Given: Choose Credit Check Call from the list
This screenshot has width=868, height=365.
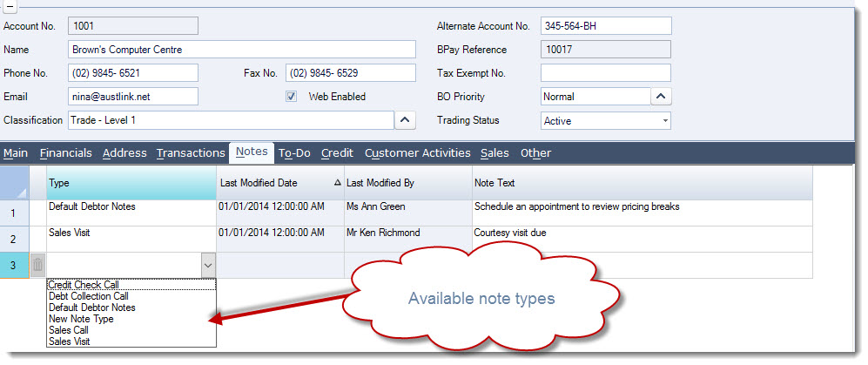Looking at the screenshot, I should pos(131,285).
